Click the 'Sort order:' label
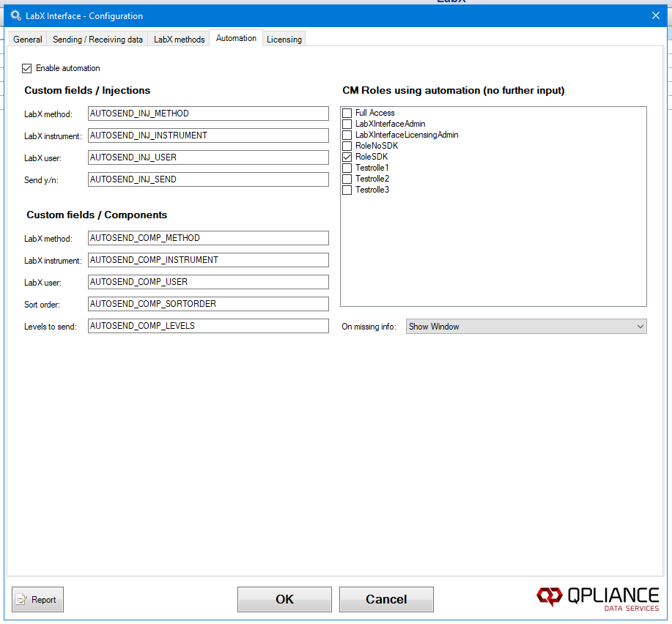This screenshot has height=624, width=672. click(42, 305)
